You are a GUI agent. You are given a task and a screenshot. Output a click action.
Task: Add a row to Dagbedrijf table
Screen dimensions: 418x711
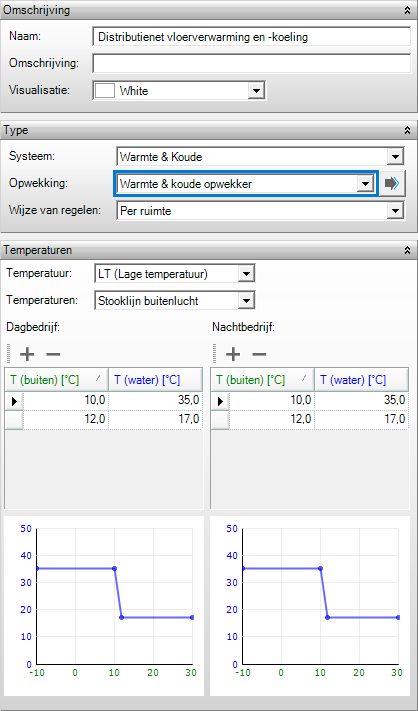tap(27, 354)
